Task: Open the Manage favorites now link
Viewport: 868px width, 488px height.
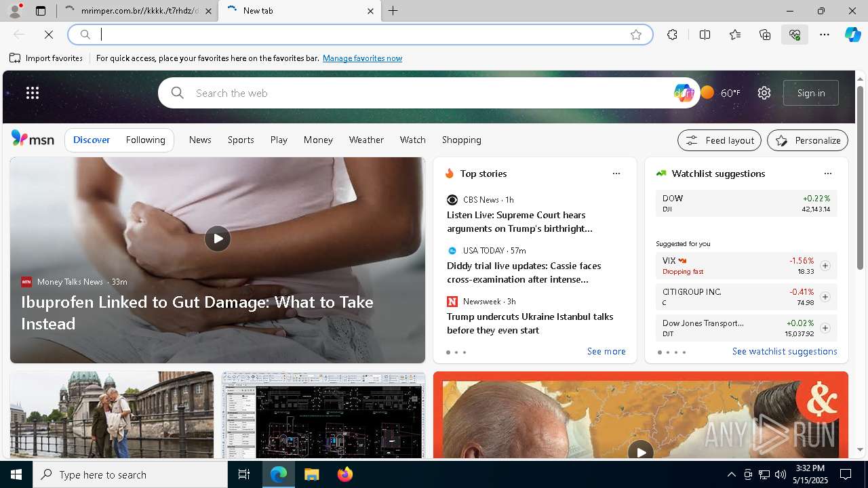Action: (x=362, y=58)
